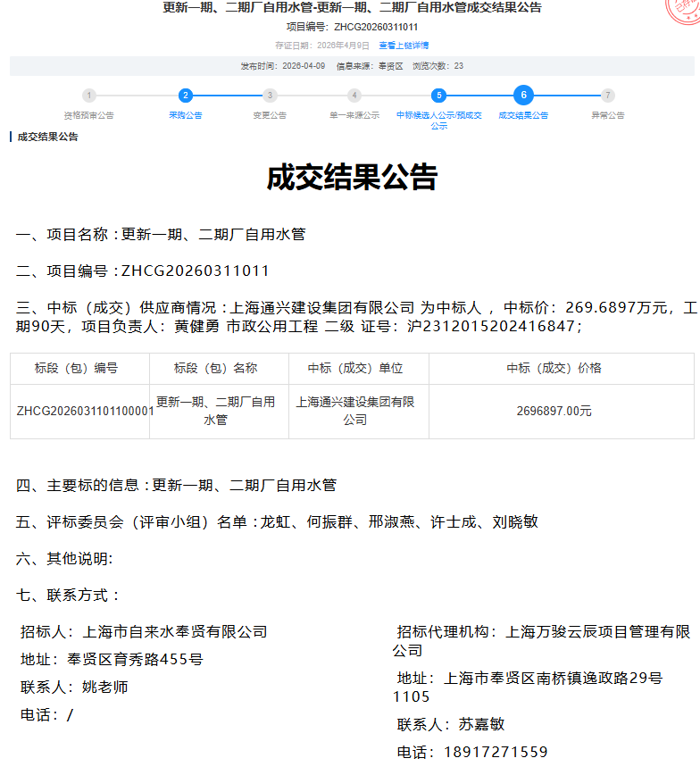Switch to the 资格预审公告 tab

pos(89,116)
